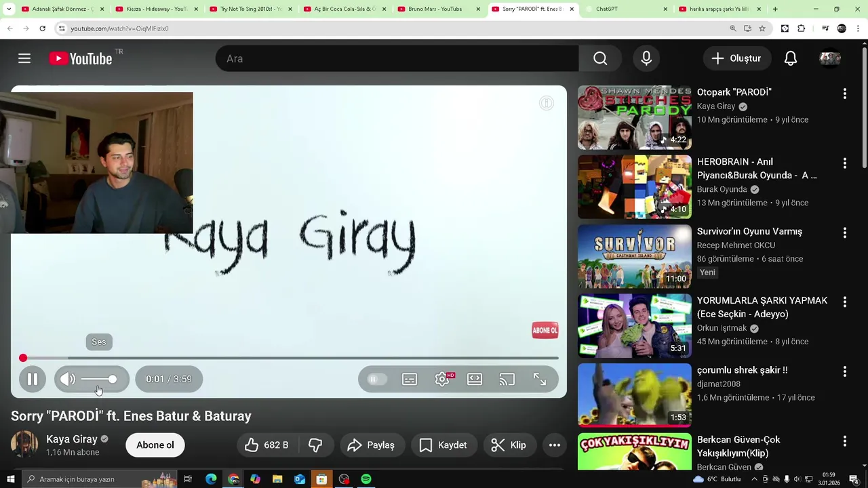Click the address bar URL
The height and width of the screenshot is (488, 868).
coord(119,28)
